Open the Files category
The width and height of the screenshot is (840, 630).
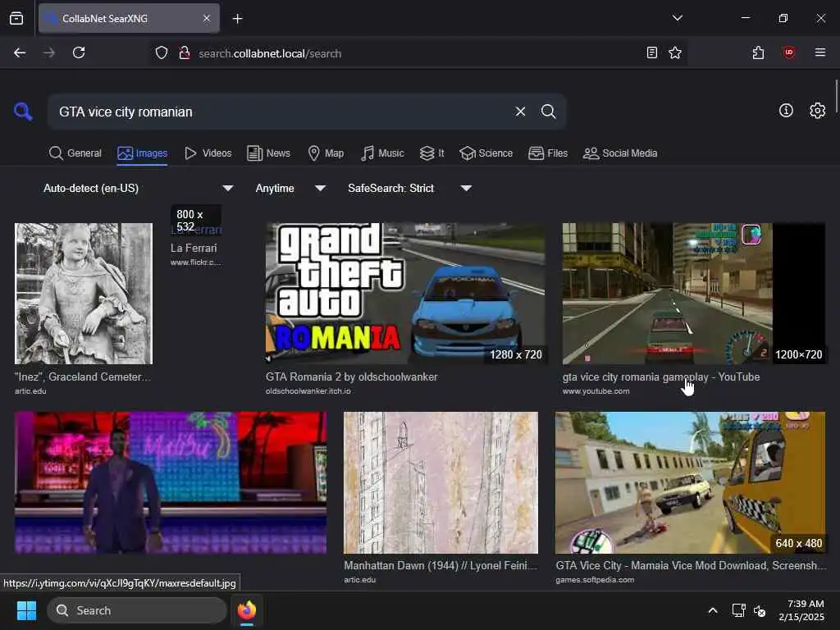pyautogui.click(x=547, y=153)
